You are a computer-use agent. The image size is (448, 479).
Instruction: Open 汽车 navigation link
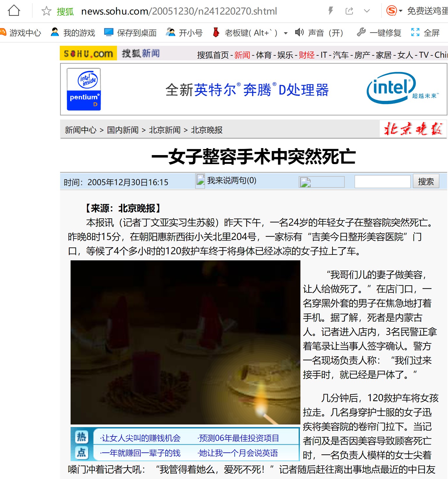click(341, 55)
